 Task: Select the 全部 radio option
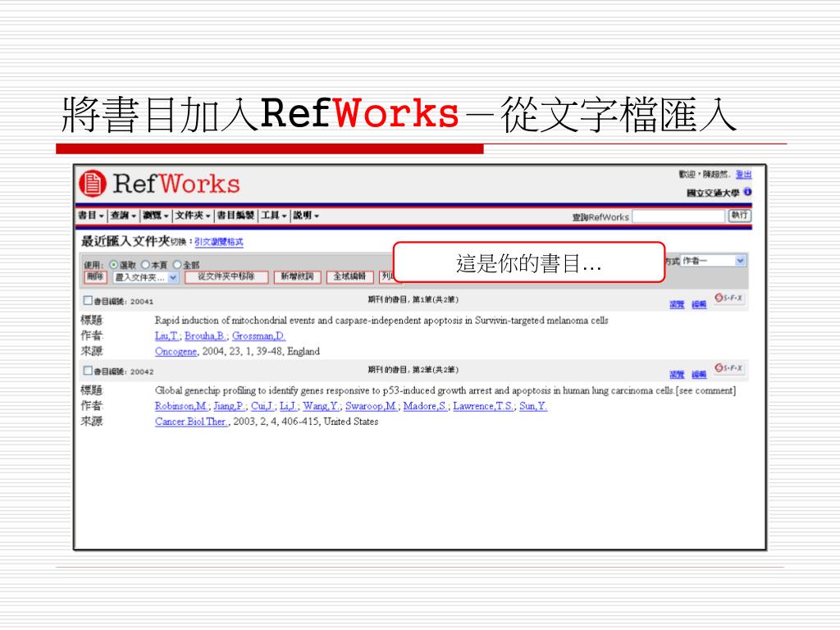coord(177,265)
